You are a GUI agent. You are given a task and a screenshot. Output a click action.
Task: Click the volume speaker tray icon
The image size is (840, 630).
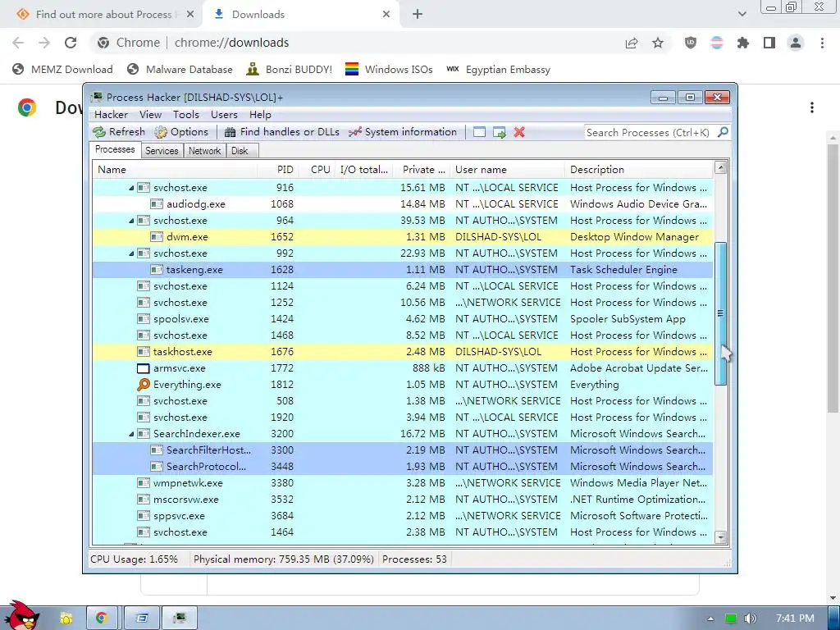750,619
